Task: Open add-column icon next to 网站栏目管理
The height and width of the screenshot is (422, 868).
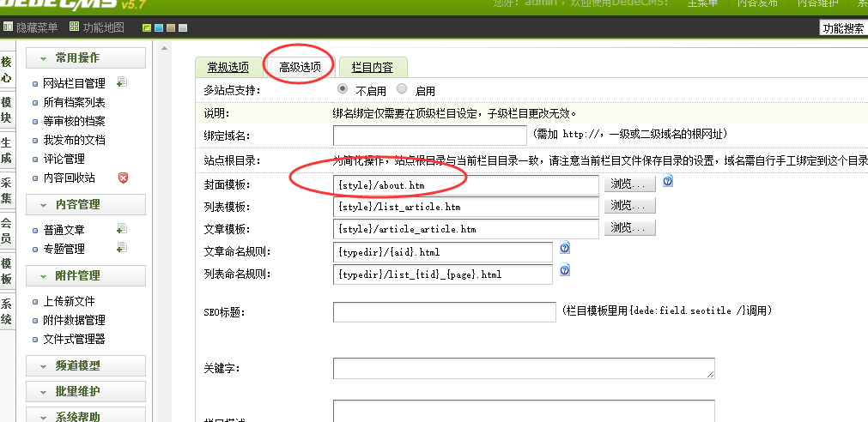Action: point(122,82)
